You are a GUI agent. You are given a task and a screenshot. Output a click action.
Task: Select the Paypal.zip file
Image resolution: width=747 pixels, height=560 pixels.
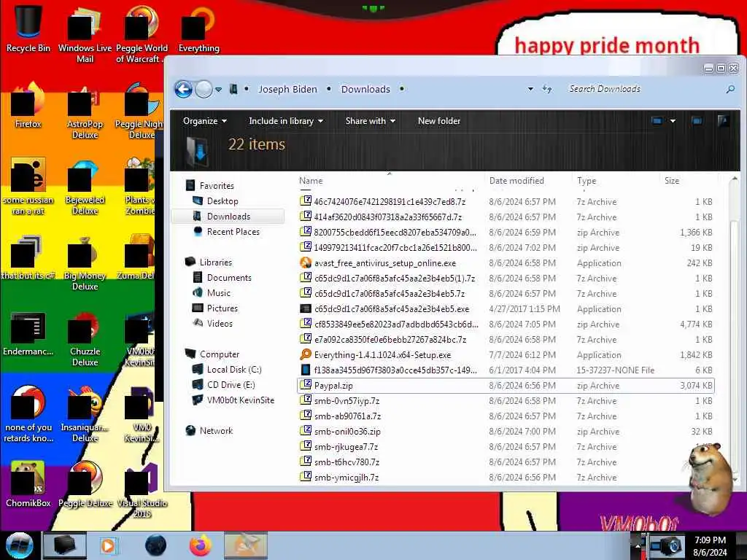[506, 385]
